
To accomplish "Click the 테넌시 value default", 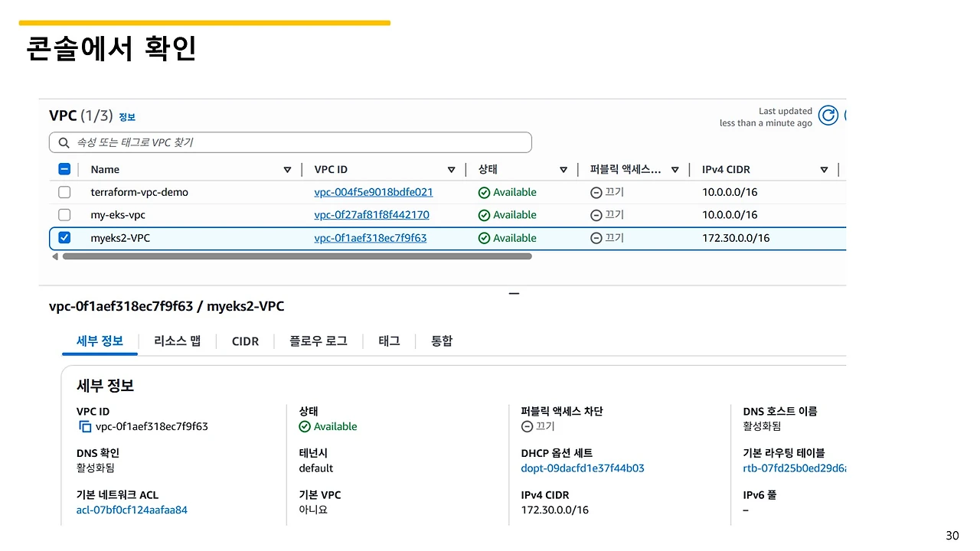I will [x=316, y=468].
